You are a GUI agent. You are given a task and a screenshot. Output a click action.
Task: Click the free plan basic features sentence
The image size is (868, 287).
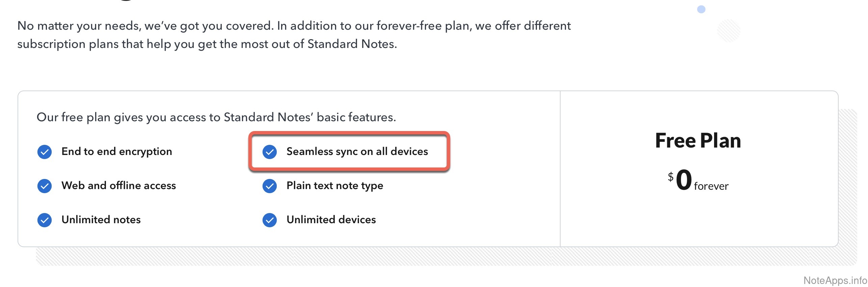(216, 117)
